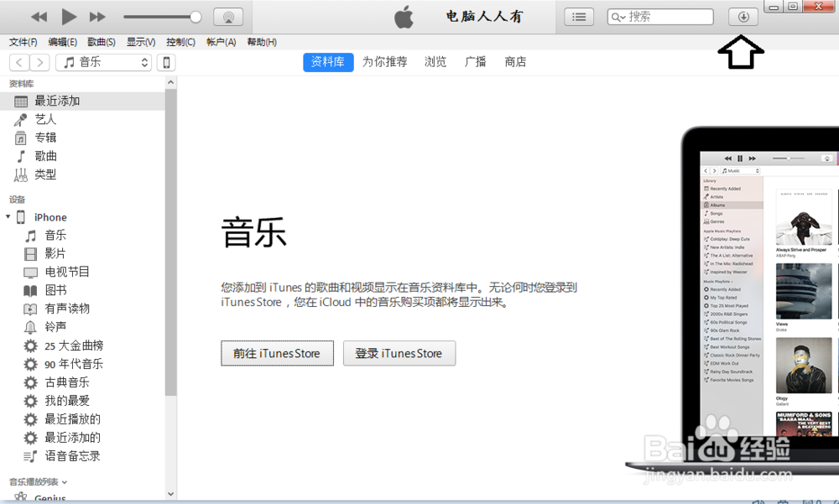Open the 古典音乐 smart playlist
Screen dimensions: 839x504
(82, 382)
